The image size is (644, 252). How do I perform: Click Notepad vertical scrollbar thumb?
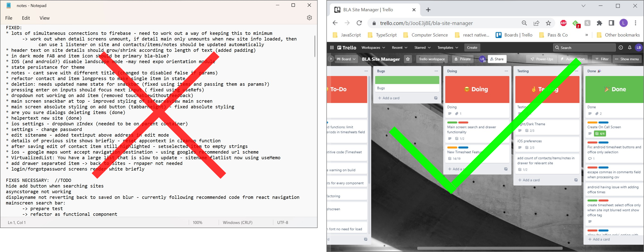(x=314, y=46)
